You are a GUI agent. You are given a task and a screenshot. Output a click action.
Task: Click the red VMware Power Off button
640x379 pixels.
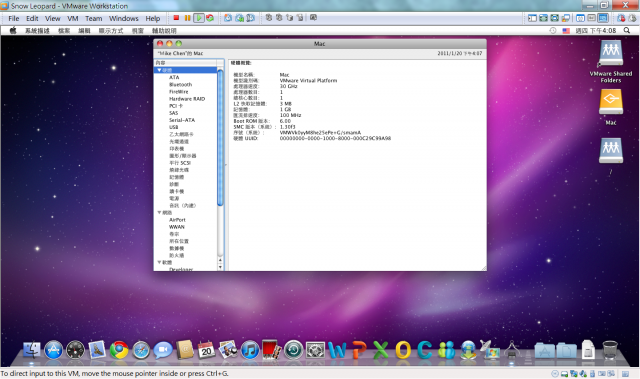176,18
